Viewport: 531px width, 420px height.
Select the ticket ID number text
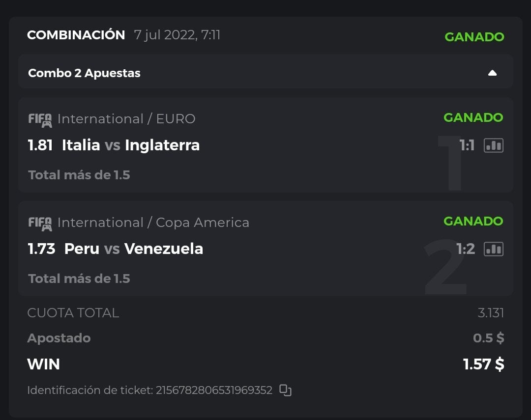(x=214, y=391)
